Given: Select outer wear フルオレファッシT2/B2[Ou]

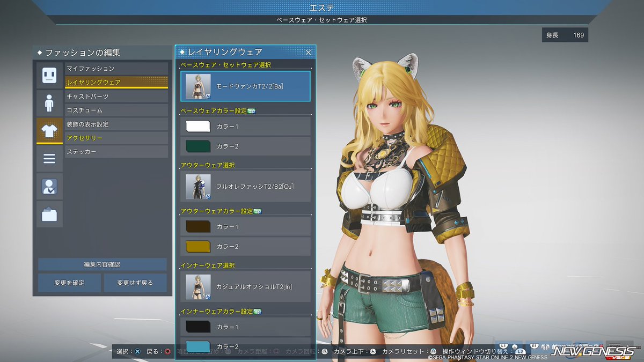Looking at the screenshot, I should tap(245, 186).
